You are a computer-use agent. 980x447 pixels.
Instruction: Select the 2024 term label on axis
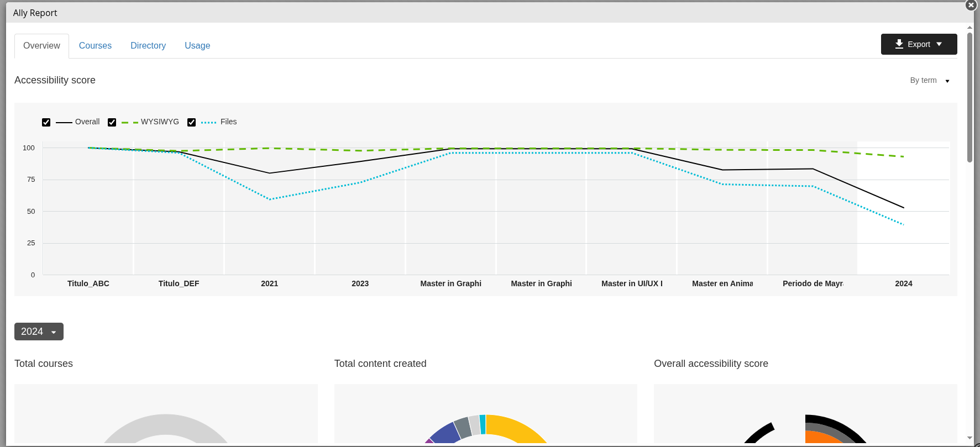[x=904, y=283]
